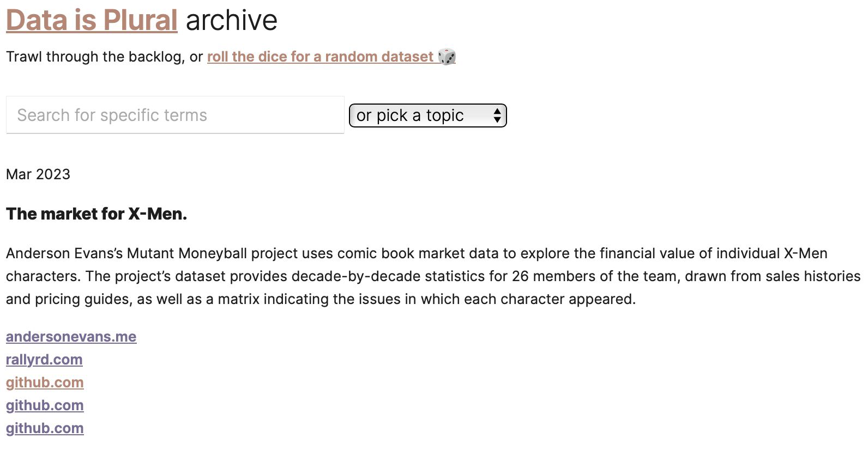This screenshot has width=868, height=450.
Task: Click the 'Mar 2023' date label
Action: pyautogui.click(x=38, y=174)
